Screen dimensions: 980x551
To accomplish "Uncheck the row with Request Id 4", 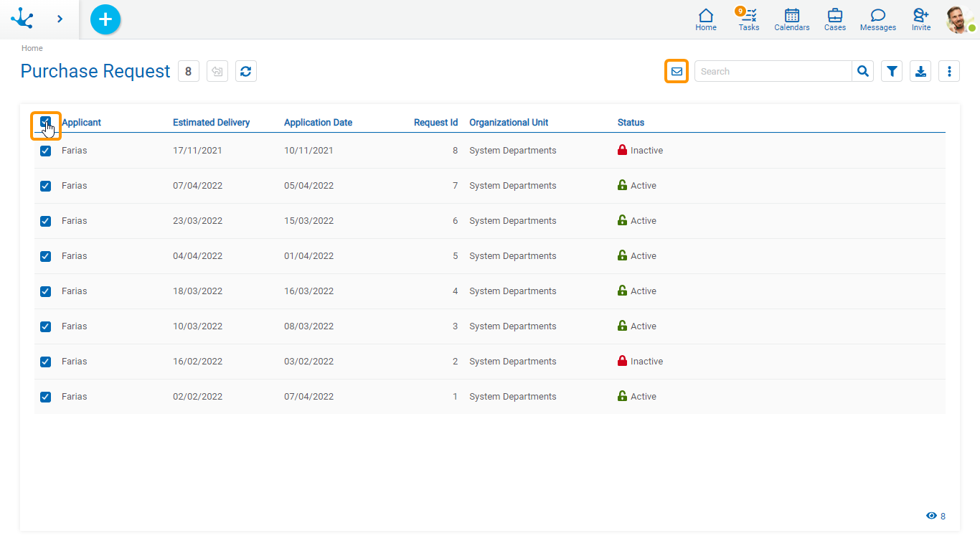I will coord(46,291).
